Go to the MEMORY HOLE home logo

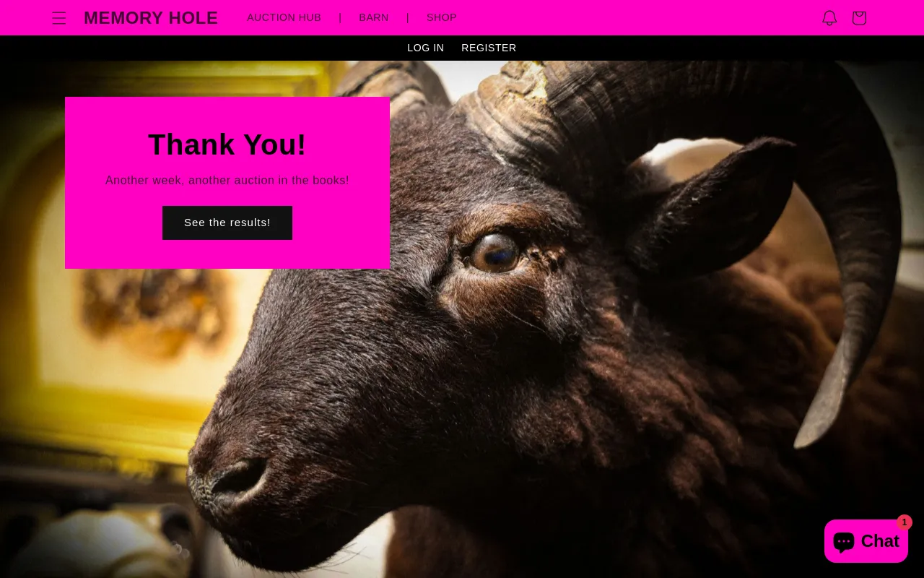click(x=151, y=18)
